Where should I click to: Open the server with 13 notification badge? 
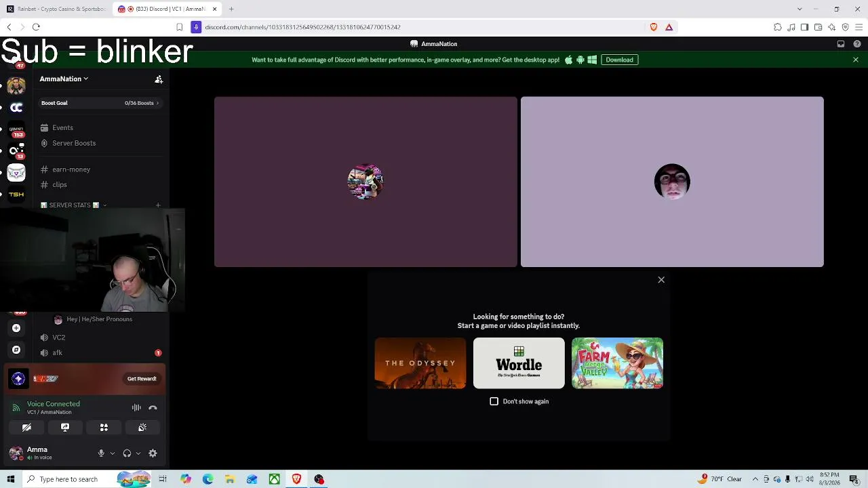16,151
